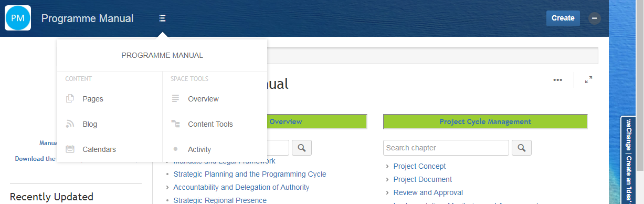Click the magnifier button under the Overview header
This screenshot has width=644, height=204.
pos(302,148)
